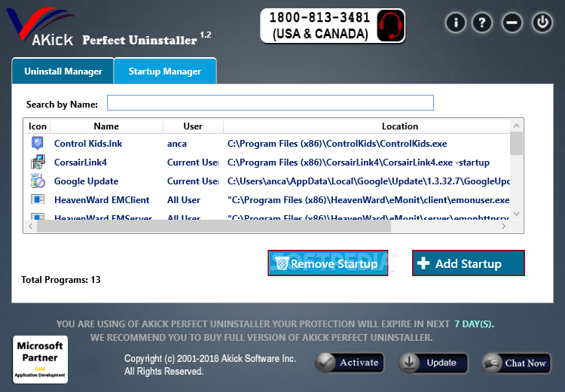Image resolution: width=565 pixels, height=392 pixels.
Task: Click the Icon column header
Action: pyautogui.click(x=38, y=126)
